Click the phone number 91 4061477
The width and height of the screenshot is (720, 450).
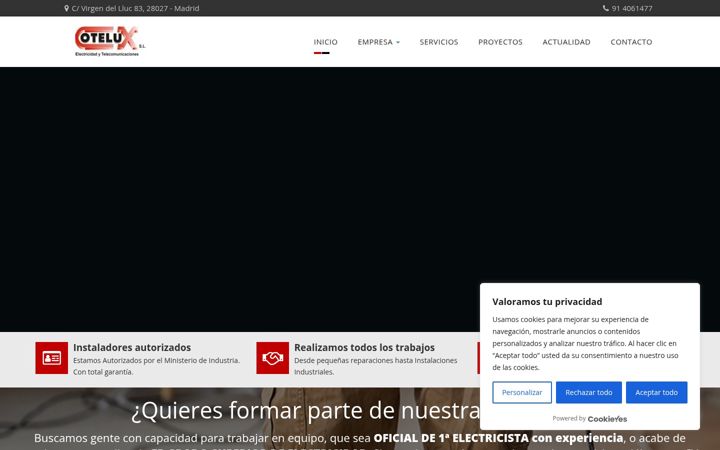tap(632, 8)
